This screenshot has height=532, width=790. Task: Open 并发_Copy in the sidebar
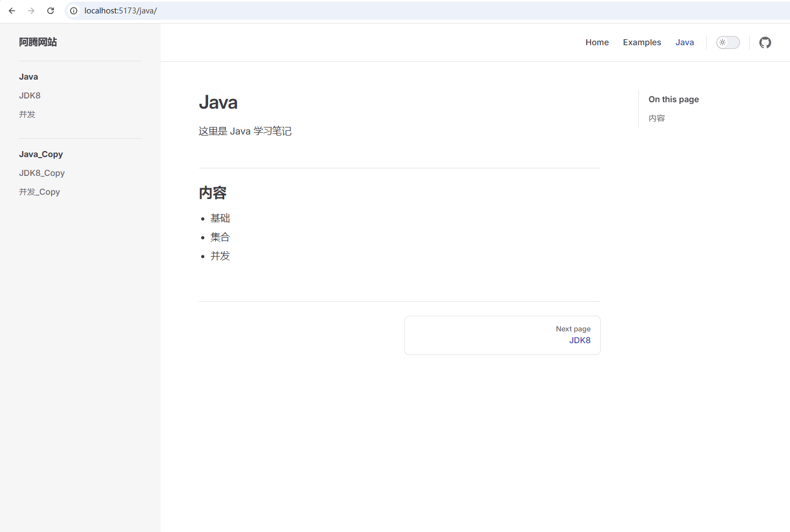point(39,192)
